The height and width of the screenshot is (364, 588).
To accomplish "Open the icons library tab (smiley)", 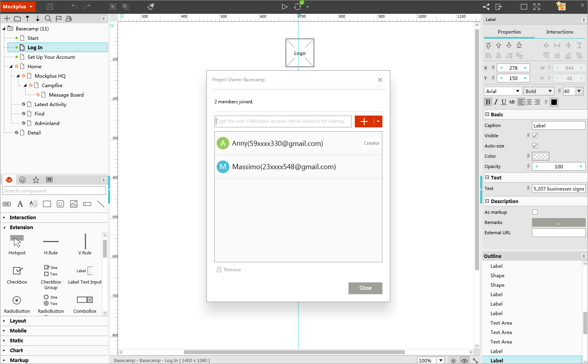I will click(22, 180).
